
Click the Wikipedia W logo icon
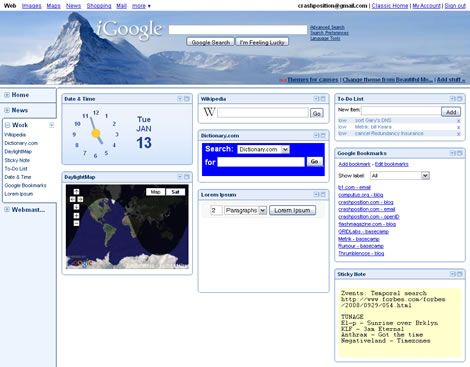point(209,112)
